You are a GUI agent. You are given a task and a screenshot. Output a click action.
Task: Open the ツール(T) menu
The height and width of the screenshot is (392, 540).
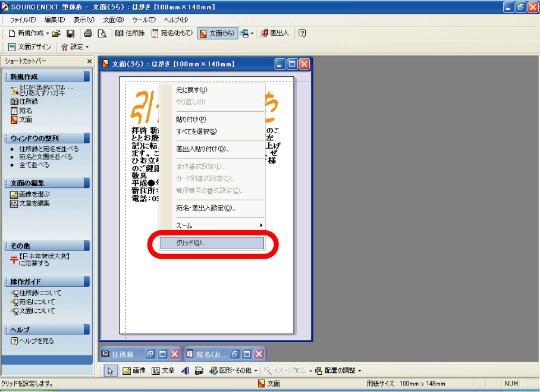tap(144, 20)
